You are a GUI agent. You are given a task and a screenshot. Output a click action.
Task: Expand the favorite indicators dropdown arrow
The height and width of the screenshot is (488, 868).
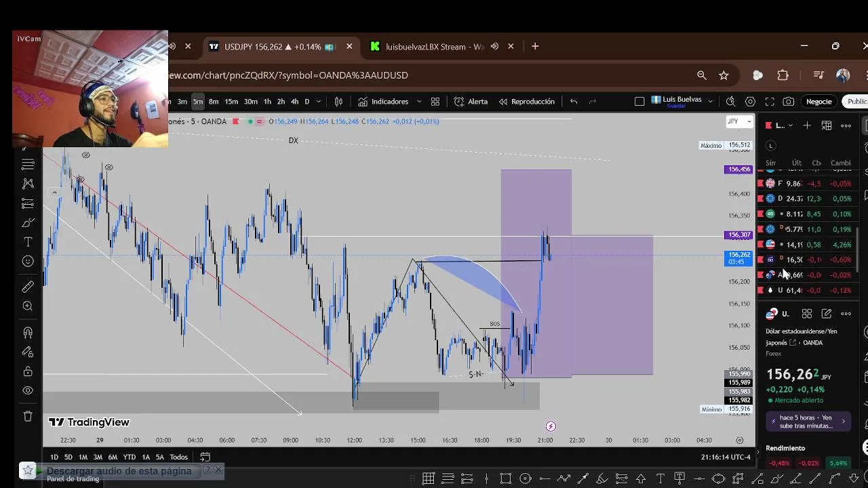point(418,102)
